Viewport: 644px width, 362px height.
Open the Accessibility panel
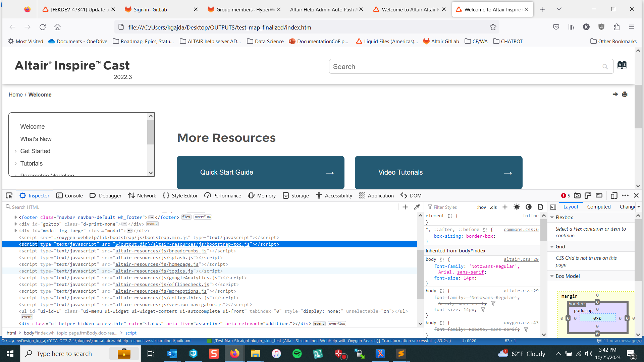(334, 195)
